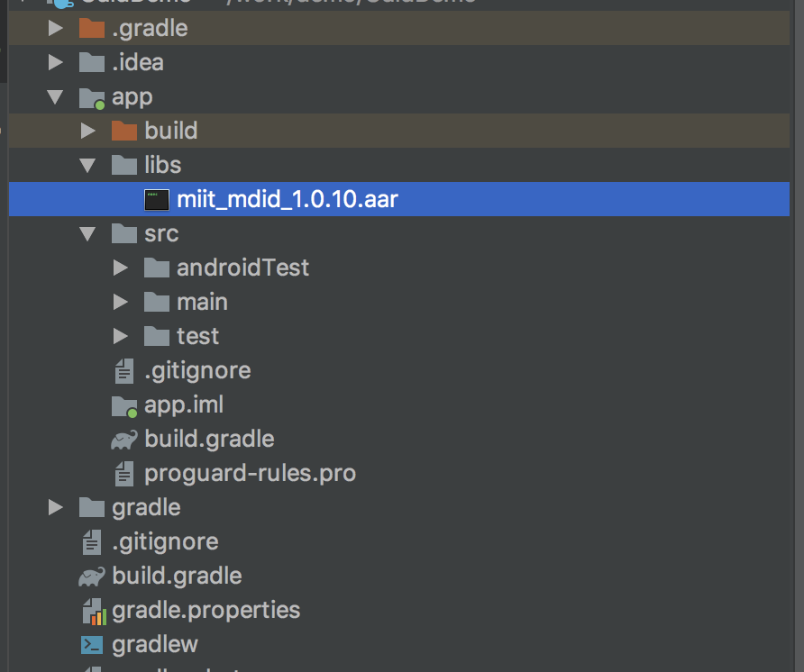Click the gradle.properties chart file icon

click(94, 612)
